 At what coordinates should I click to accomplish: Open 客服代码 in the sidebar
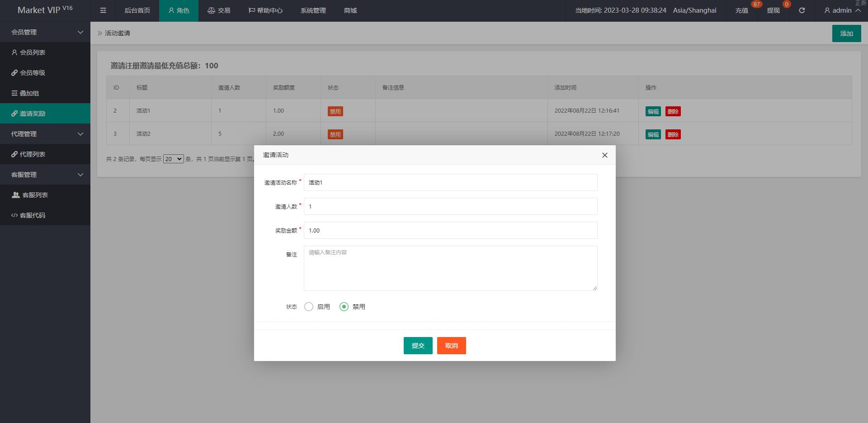click(33, 215)
